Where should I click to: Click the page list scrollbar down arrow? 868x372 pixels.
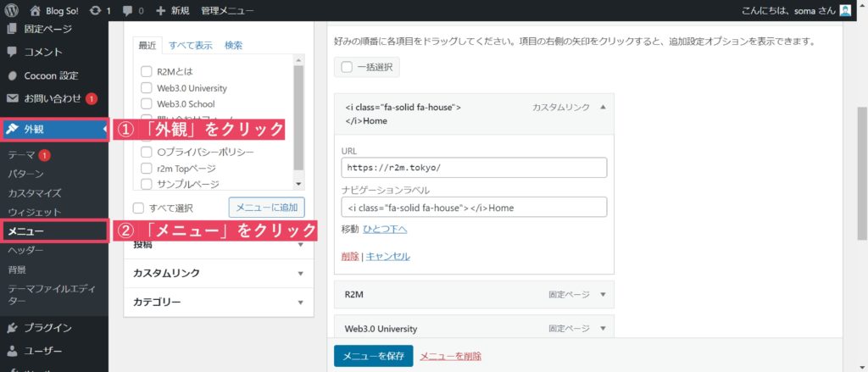pyautogui.click(x=298, y=184)
